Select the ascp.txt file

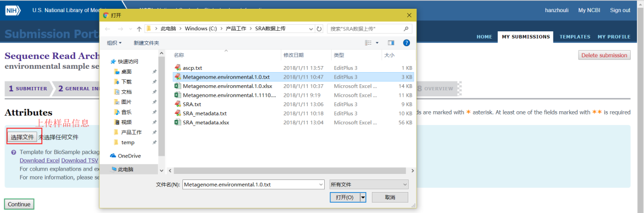click(x=192, y=68)
